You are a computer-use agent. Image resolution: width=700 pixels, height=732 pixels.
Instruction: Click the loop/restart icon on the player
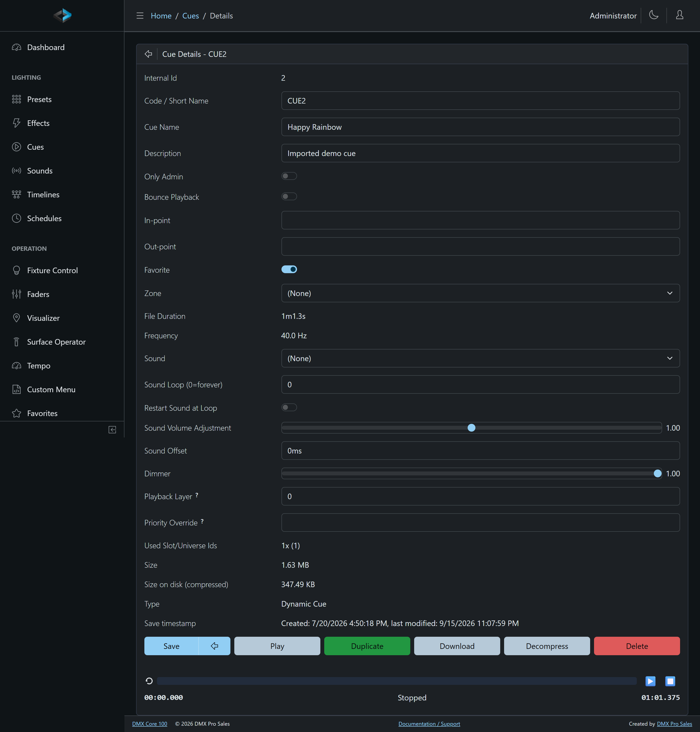pos(149,681)
